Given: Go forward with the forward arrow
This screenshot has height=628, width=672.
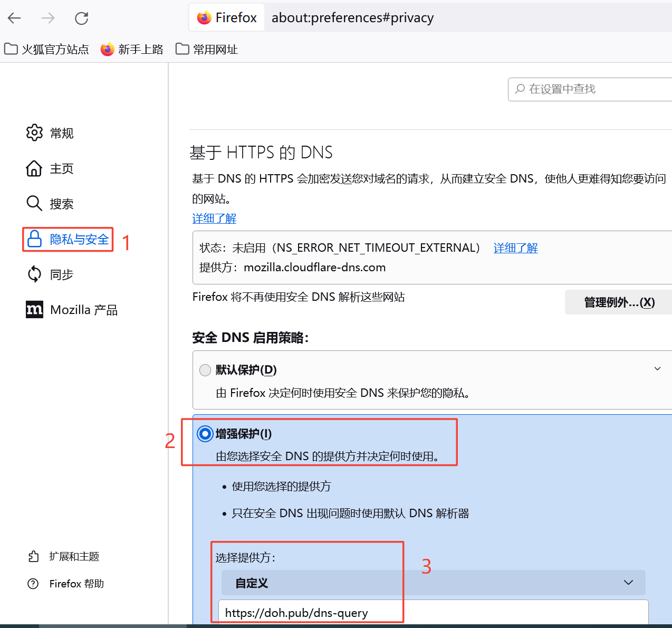Looking at the screenshot, I should (48, 18).
